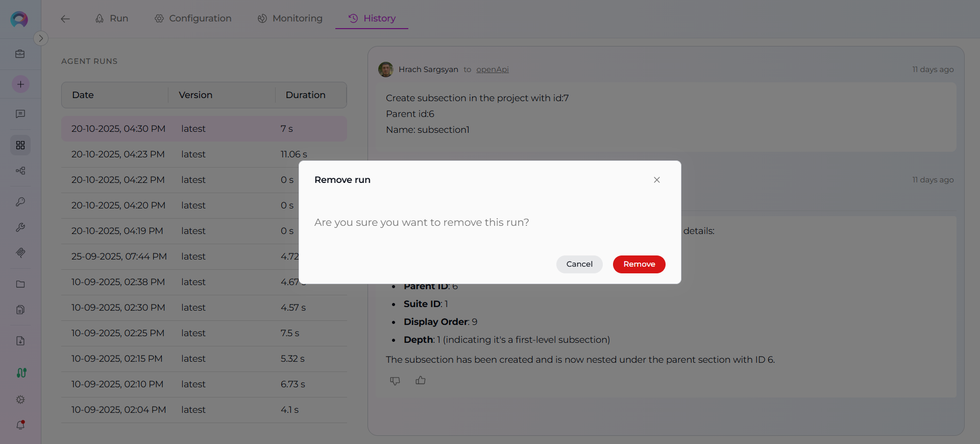The image size is (980, 444).
Task: Click the briefcase icon in sidebar
Action: (20, 54)
